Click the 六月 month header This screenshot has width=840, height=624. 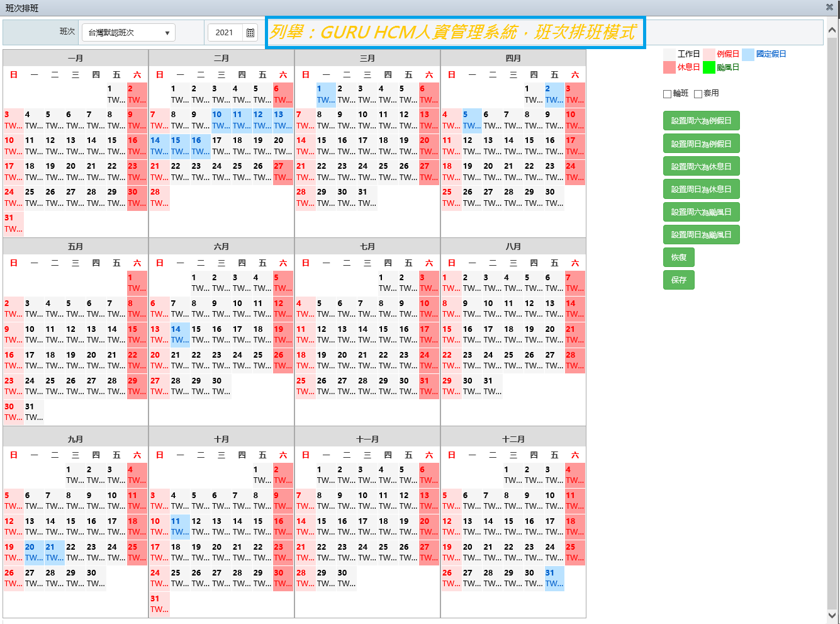(x=221, y=246)
